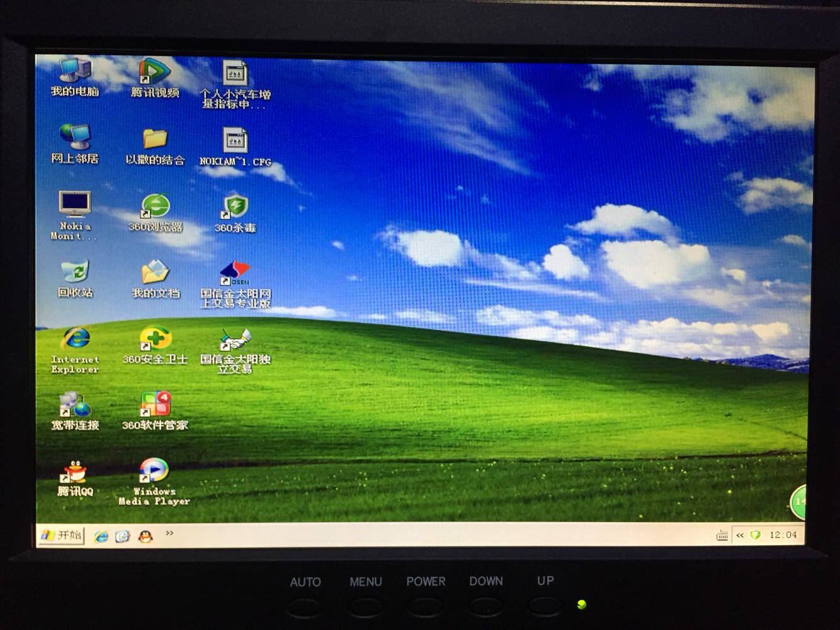
Task: Open the Internet Explorer desktop icon
Action: tap(76, 350)
